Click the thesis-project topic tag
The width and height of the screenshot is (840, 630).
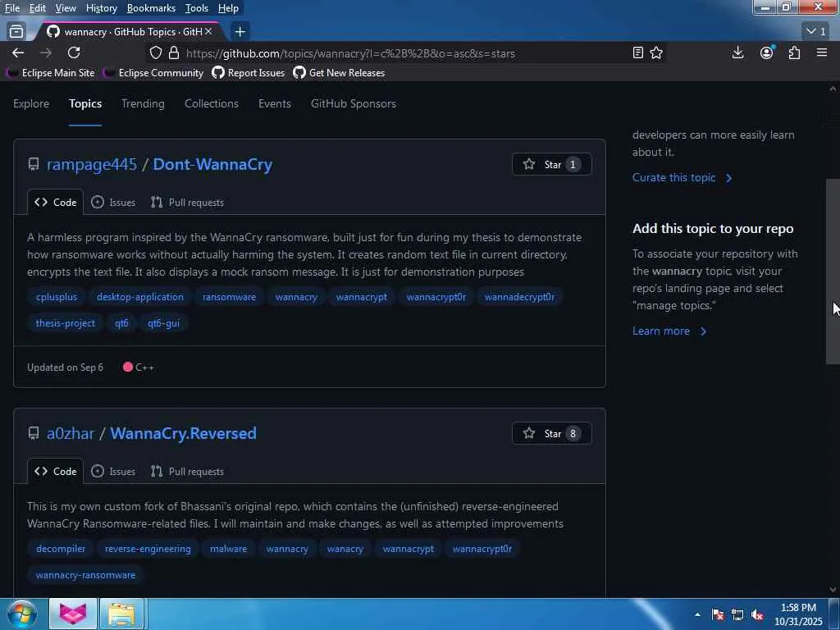click(x=66, y=323)
